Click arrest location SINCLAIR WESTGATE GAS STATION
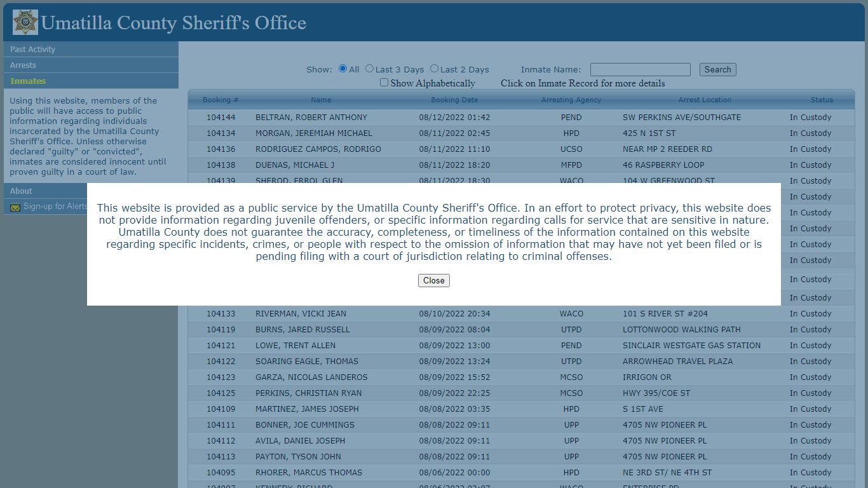 [x=691, y=345]
